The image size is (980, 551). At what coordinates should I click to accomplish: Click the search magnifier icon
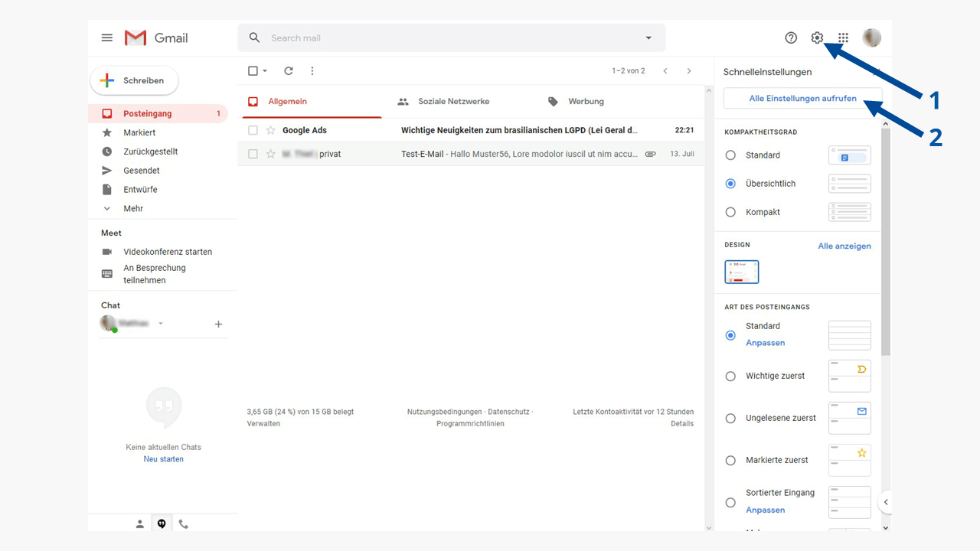point(255,37)
